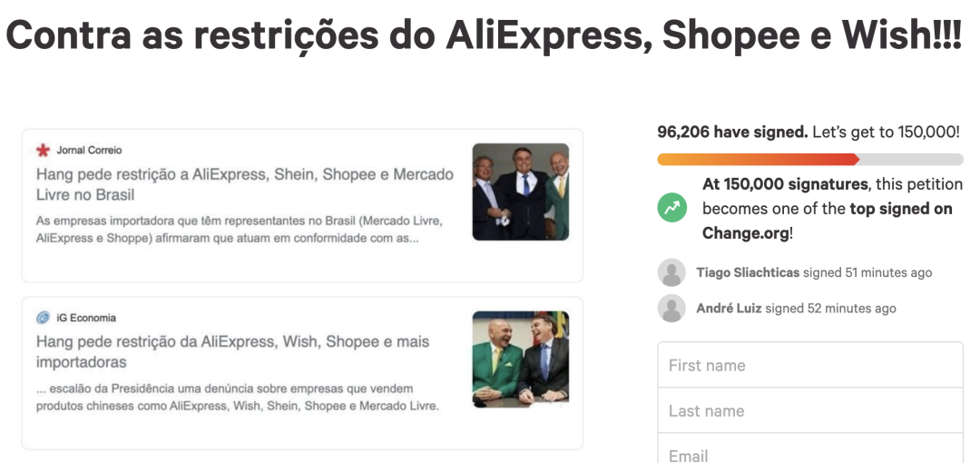
Task: Focus the Last name field
Action: pyautogui.click(x=809, y=410)
